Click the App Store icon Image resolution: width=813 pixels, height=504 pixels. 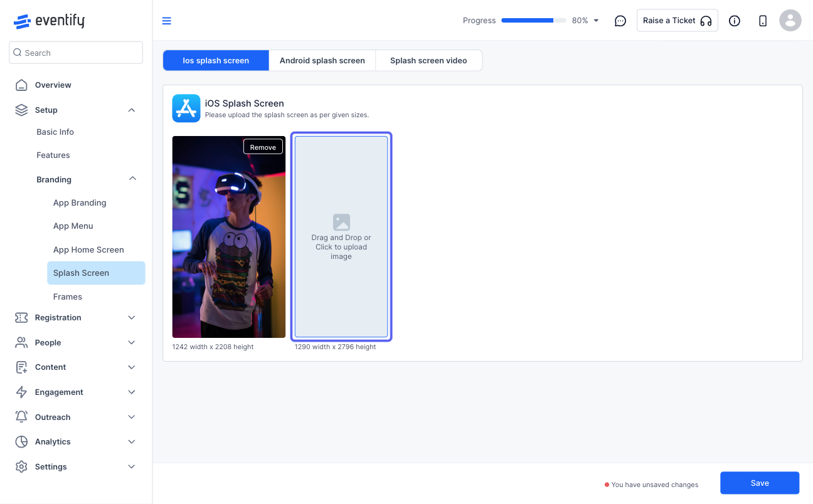click(186, 108)
